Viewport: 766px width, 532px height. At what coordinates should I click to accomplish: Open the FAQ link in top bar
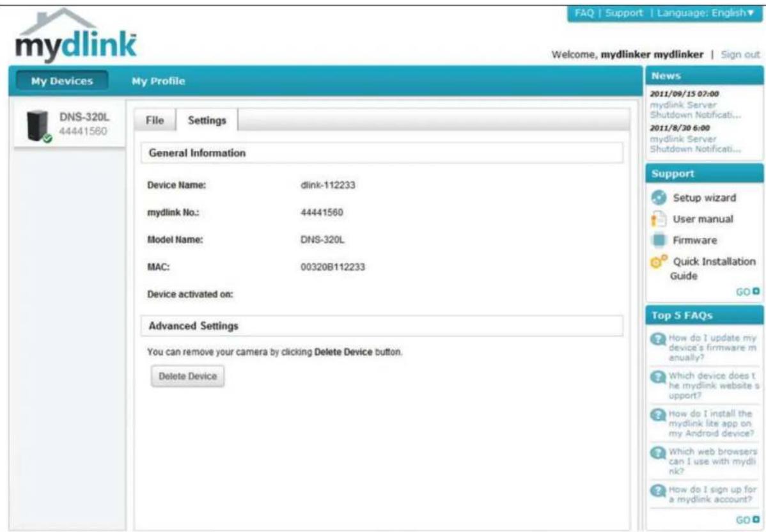tap(584, 13)
